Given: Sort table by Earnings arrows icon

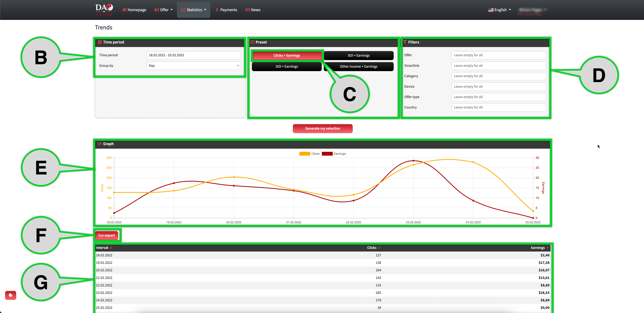Looking at the screenshot, I should tap(547, 248).
